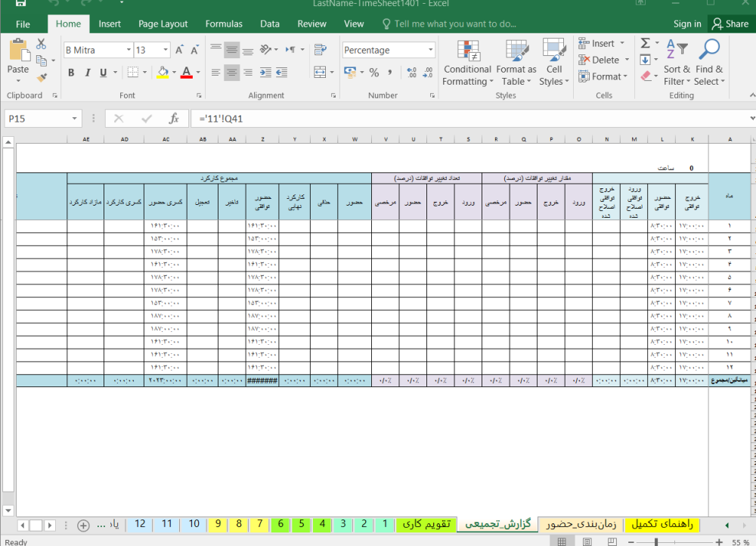The height and width of the screenshot is (546, 756).
Task: Toggle Center horizontal alignment
Action: 232,73
